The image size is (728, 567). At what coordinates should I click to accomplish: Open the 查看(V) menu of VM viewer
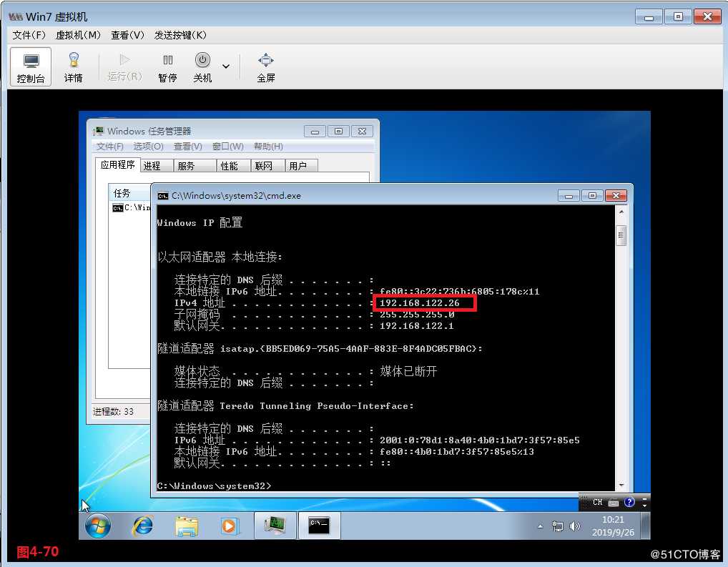click(x=128, y=35)
